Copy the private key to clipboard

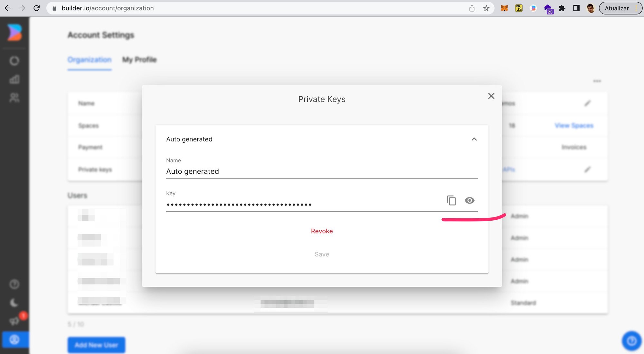pos(451,200)
